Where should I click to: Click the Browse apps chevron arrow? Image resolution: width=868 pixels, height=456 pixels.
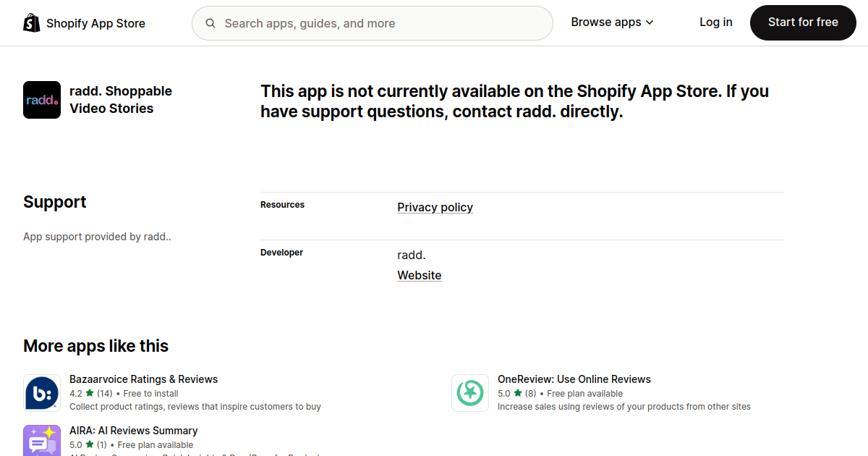650,23
